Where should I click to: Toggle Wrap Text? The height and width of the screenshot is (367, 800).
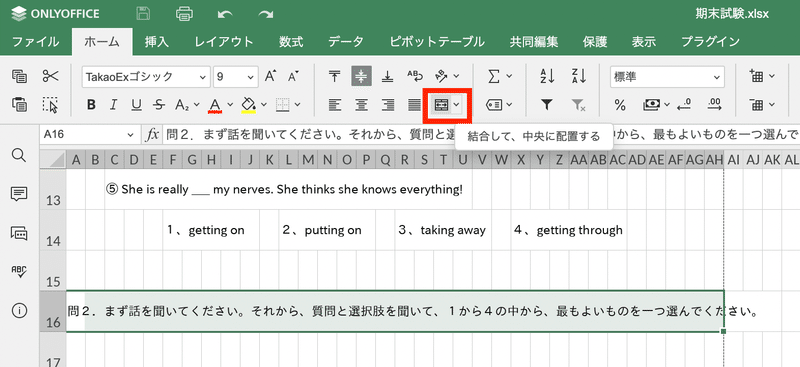(415, 77)
